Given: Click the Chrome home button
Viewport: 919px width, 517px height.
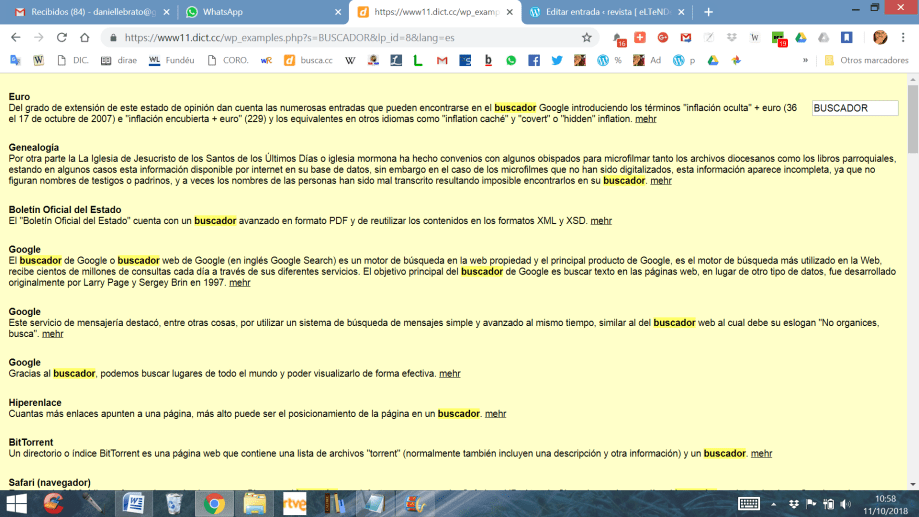Looking at the screenshot, I should click(85, 37).
